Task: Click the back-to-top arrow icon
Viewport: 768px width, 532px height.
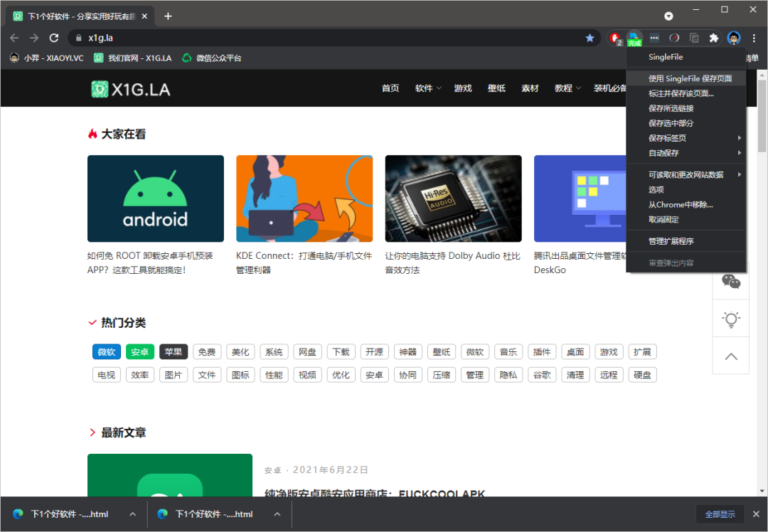Action: click(731, 356)
